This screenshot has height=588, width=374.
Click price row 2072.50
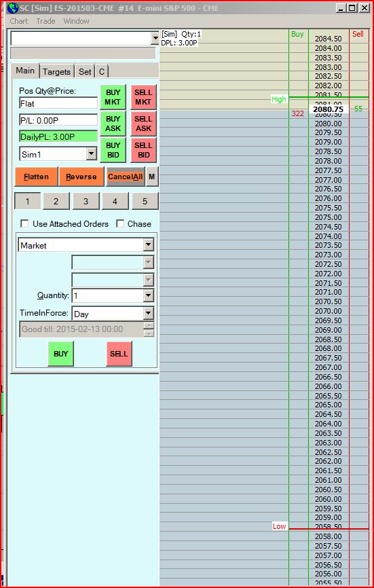click(329, 264)
